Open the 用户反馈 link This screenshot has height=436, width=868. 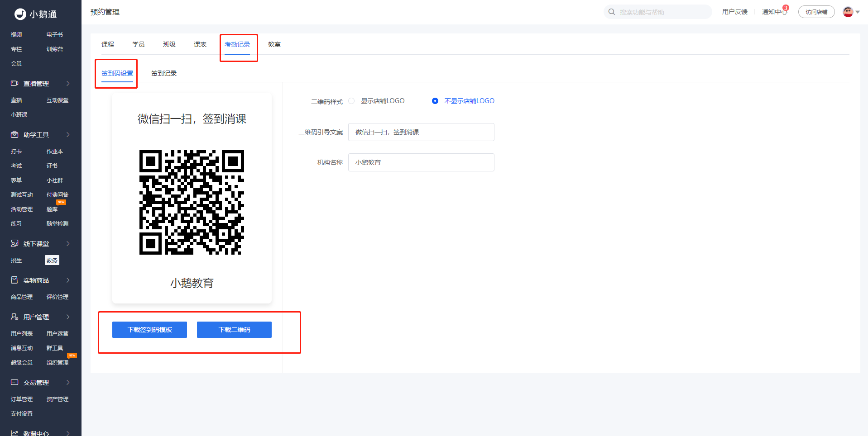[735, 12]
